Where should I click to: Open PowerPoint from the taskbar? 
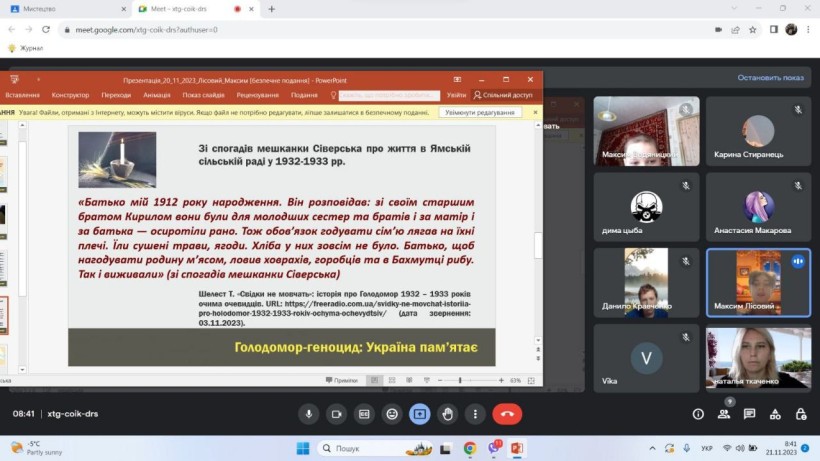click(x=517, y=448)
